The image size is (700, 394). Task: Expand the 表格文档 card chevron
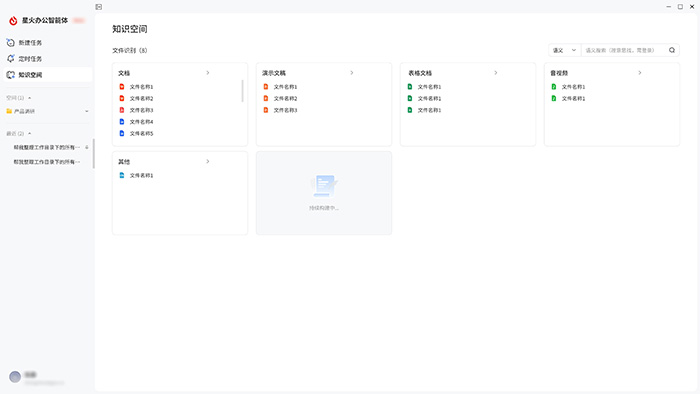click(496, 73)
